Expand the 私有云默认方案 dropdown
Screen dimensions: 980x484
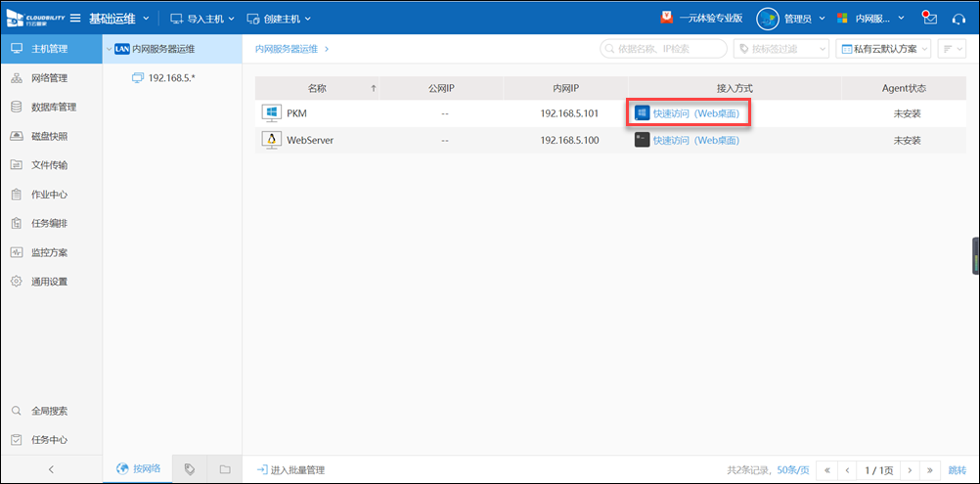(884, 49)
